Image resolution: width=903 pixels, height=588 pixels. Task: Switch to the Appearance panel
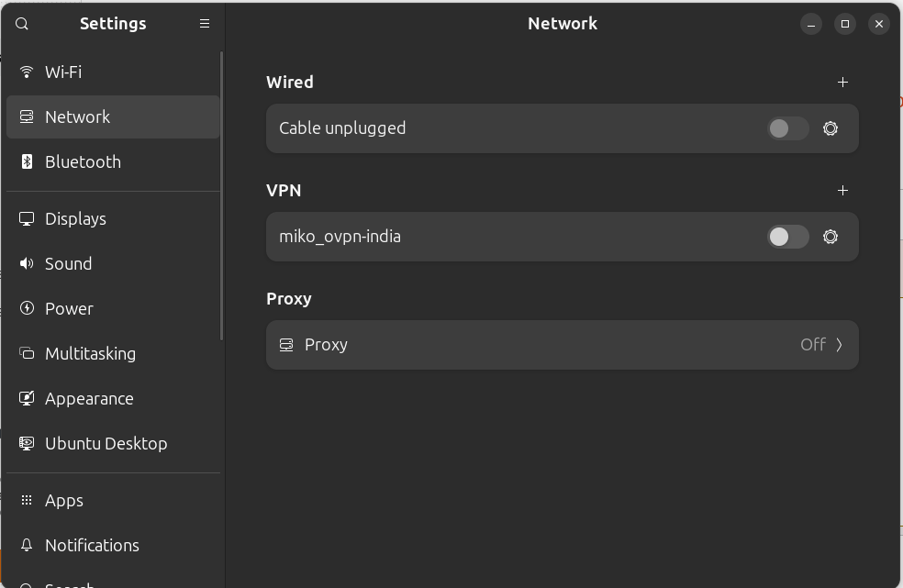click(x=89, y=399)
